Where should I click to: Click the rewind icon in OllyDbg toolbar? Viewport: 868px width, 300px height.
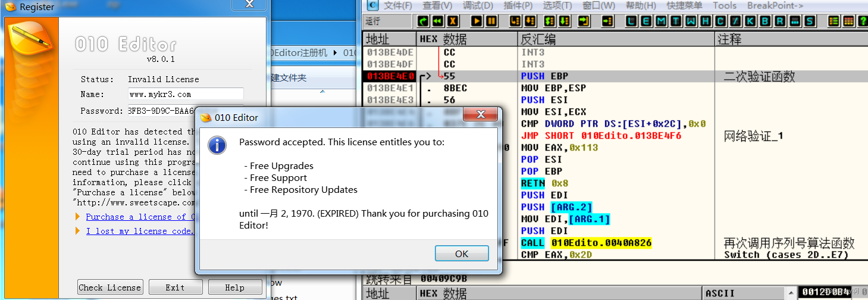[438, 21]
